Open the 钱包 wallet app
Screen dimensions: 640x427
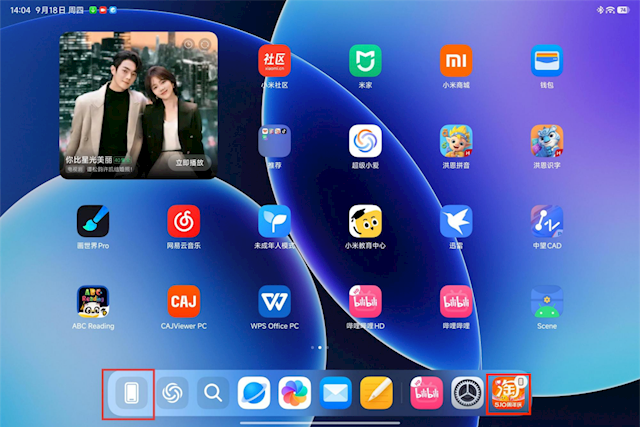(547, 61)
